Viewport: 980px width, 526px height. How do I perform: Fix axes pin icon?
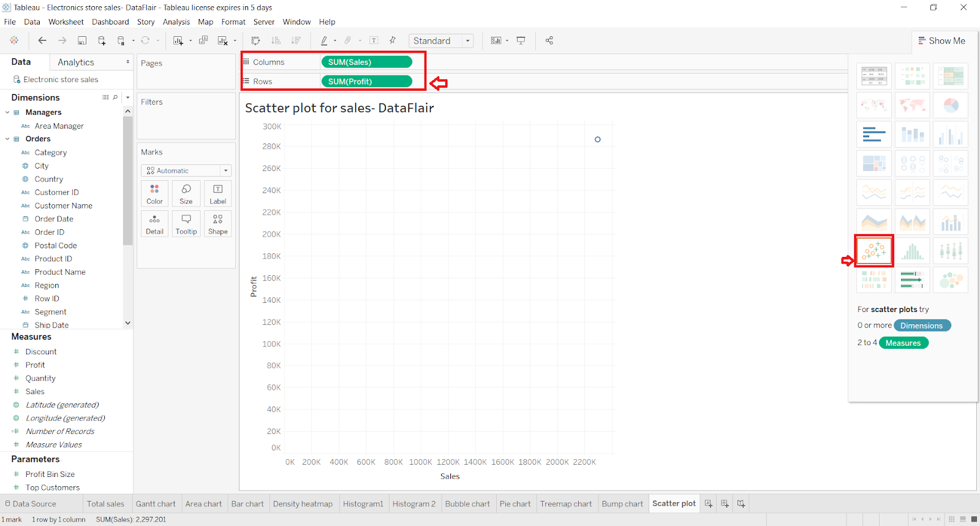click(x=393, y=40)
